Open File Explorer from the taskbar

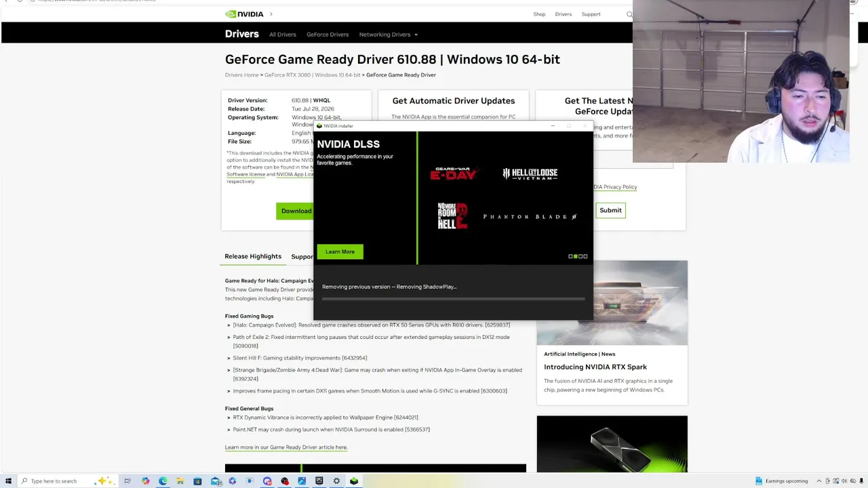click(x=180, y=481)
